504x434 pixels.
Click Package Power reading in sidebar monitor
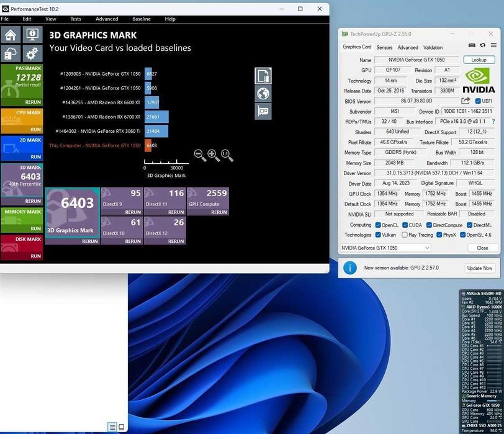[482, 391]
